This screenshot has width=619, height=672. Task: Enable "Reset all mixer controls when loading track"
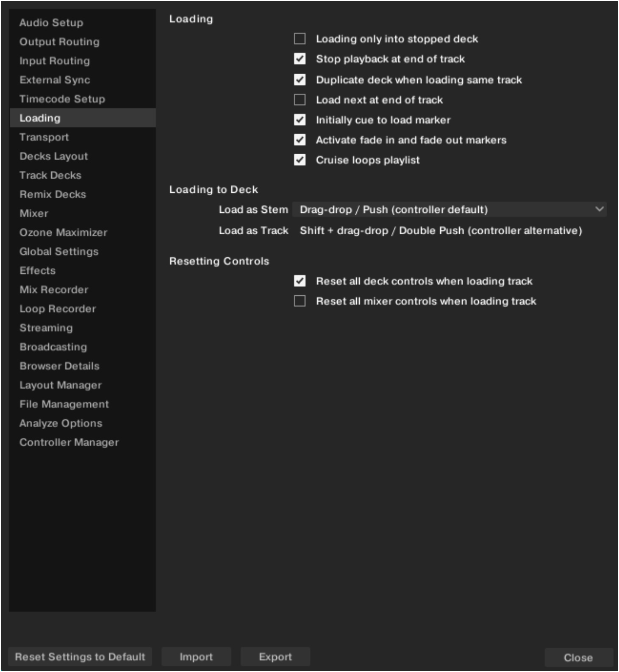301,301
